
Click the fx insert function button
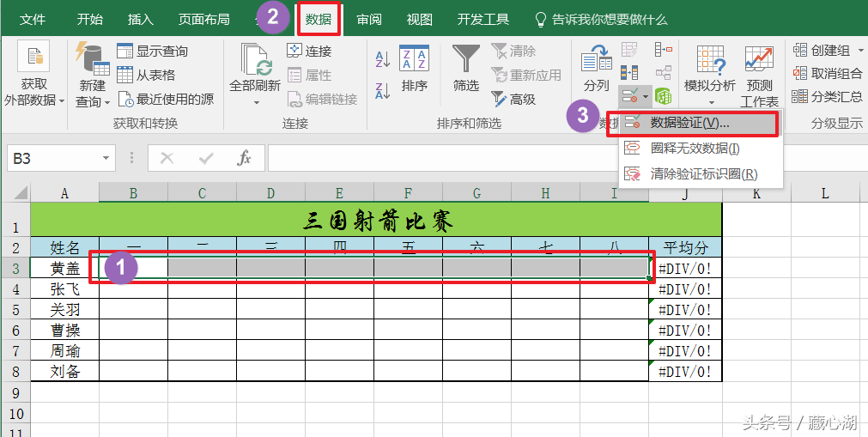(244, 159)
